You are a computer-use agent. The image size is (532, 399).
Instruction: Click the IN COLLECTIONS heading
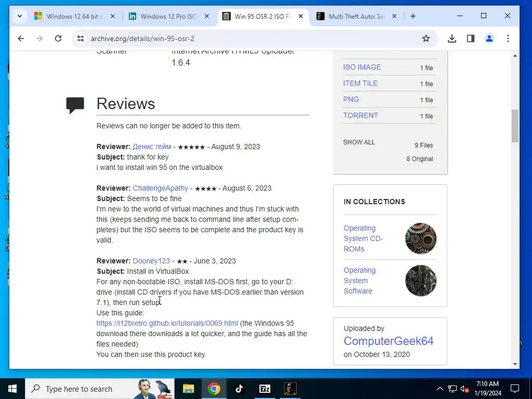374,202
